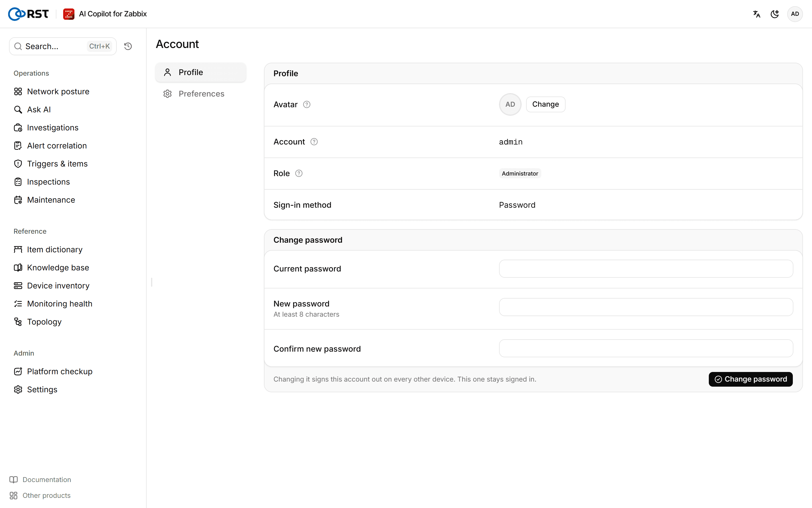
Task: Open the AD user menu avatar
Action: 795,14
